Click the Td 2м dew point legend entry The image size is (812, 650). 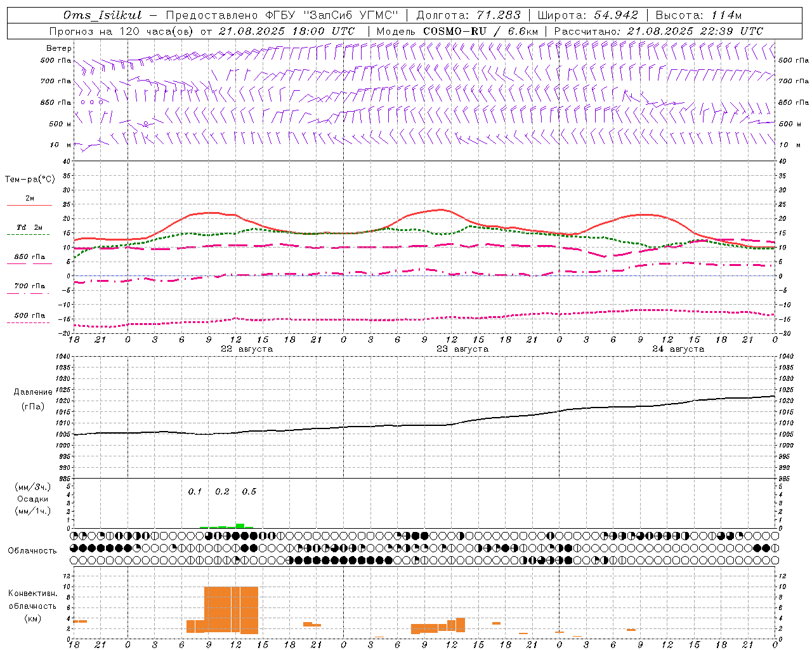click(29, 227)
